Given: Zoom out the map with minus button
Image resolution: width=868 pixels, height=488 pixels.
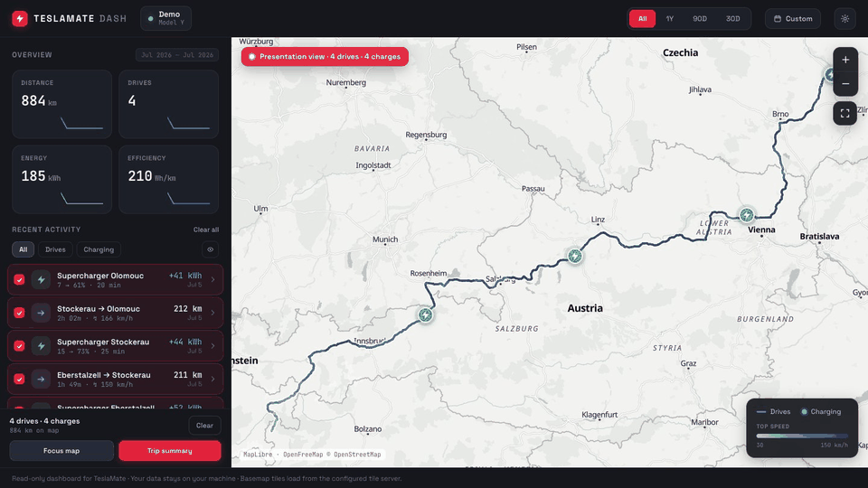Looking at the screenshot, I should click(x=845, y=83).
